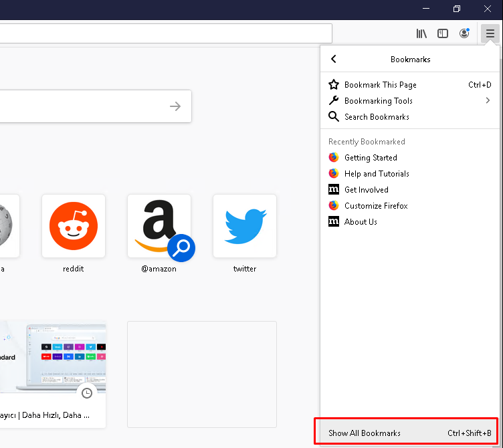
Task: Open the About Us bookmark
Action: point(410,221)
